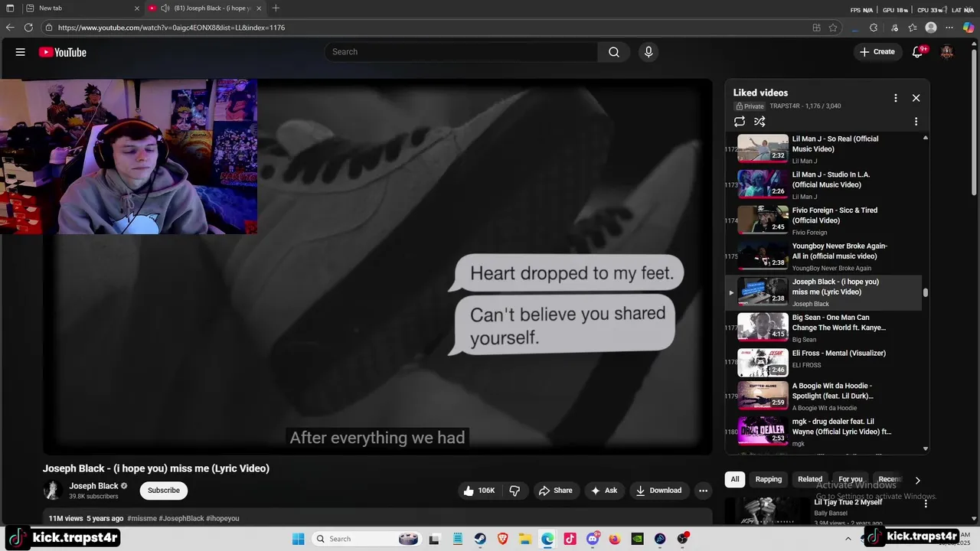
Task: Click the Ask button
Action: pos(603,491)
